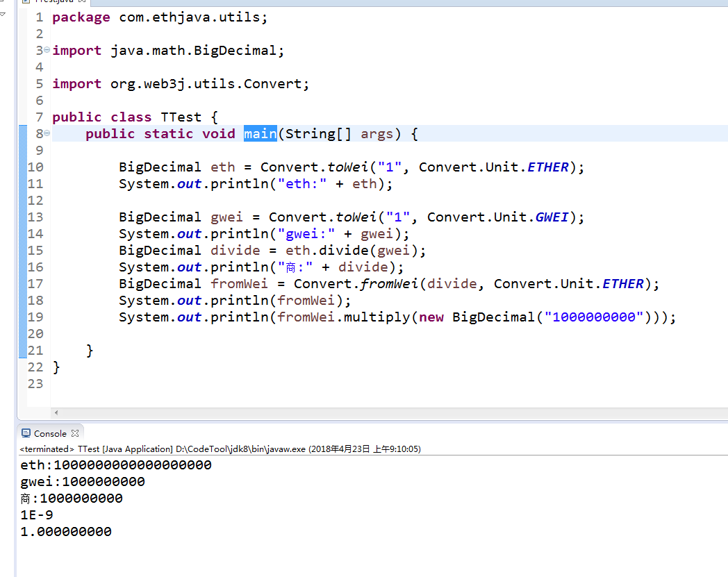Close the Console view with its X icon
Screen dimensions: 728x577
pyautogui.click(x=75, y=433)
